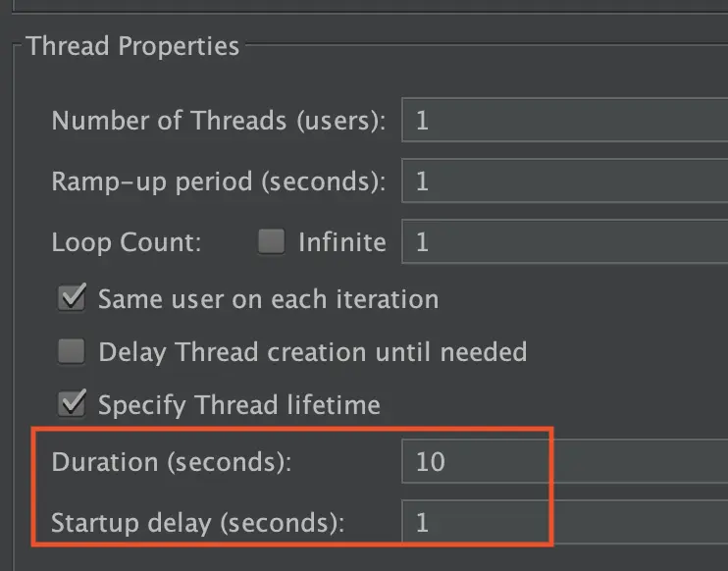Click the Ramp-up period (seconds) label
Viewport: 728px width, 571px height.
pos(218,182)
